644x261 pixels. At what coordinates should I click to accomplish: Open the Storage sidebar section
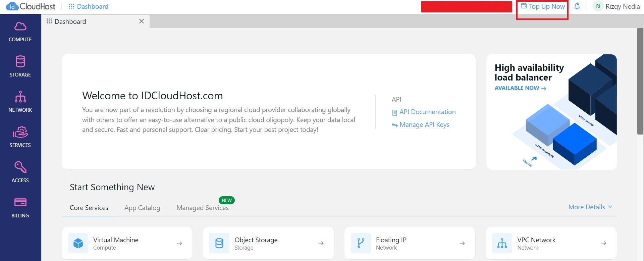click(x=20, y=66)
